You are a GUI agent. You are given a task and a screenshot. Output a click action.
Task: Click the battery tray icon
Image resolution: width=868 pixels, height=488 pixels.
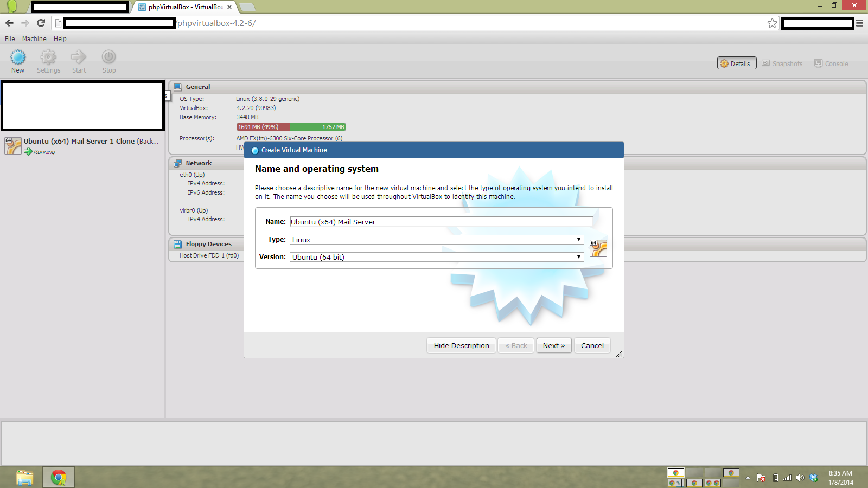click(x=775, y=478)
